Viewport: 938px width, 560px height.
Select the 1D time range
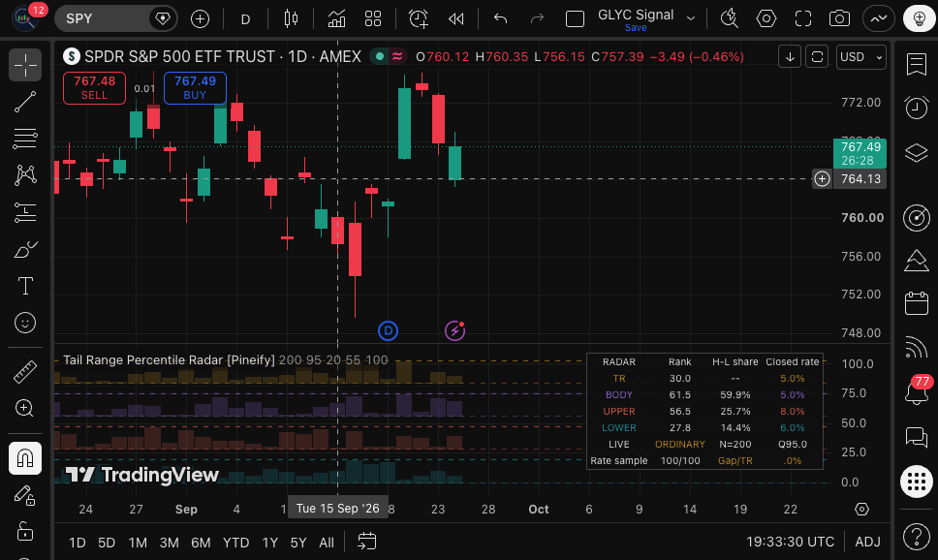(x=78, y=543)
